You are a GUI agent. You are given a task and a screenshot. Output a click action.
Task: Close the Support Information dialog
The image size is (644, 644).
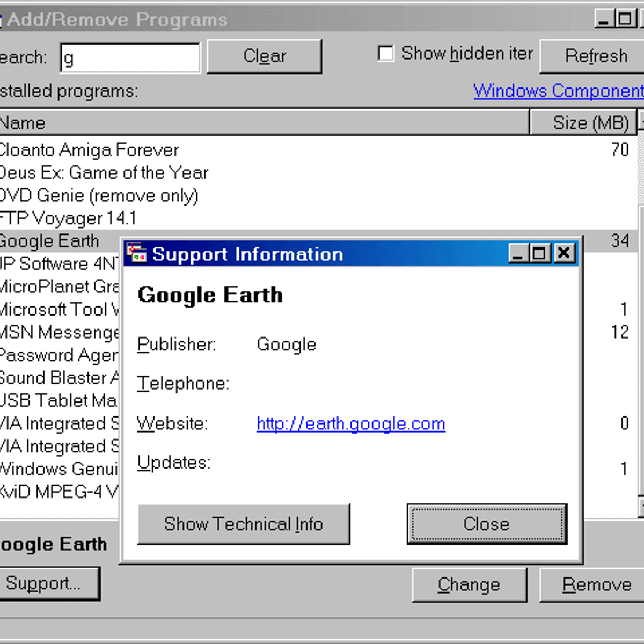(486, 524)
